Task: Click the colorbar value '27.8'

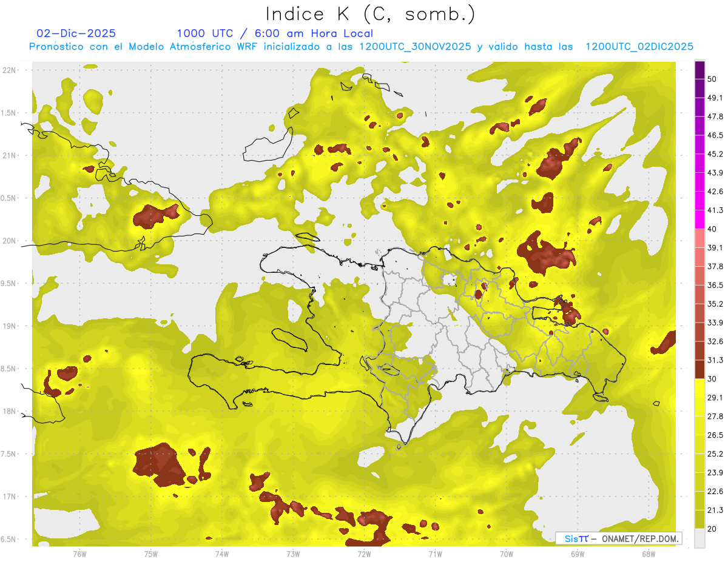Action: point(716,416)
